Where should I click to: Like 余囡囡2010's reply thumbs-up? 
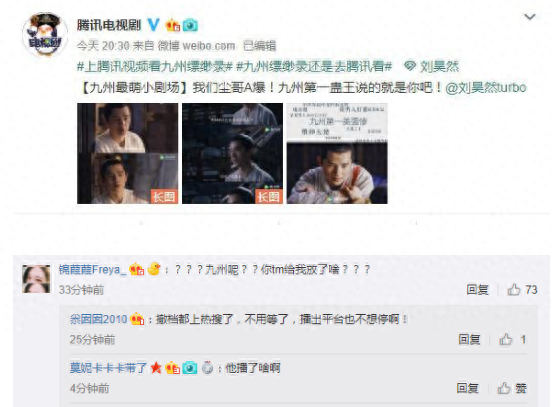point(505,339)
